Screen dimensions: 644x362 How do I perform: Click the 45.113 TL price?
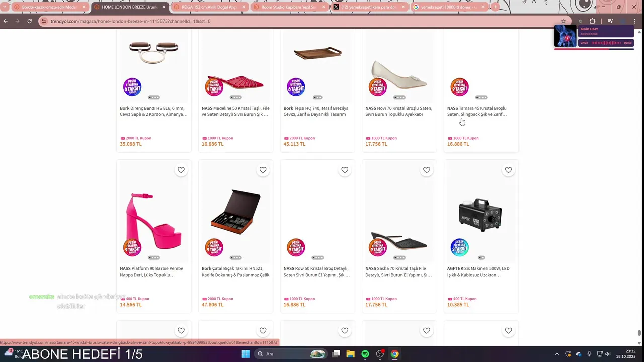(x=294, y=144)
